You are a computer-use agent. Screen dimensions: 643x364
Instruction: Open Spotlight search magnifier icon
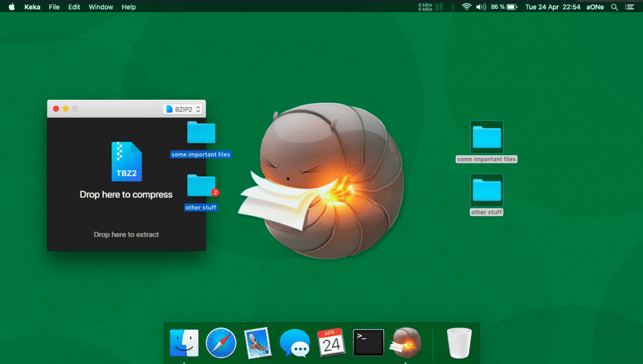(614, 7)
